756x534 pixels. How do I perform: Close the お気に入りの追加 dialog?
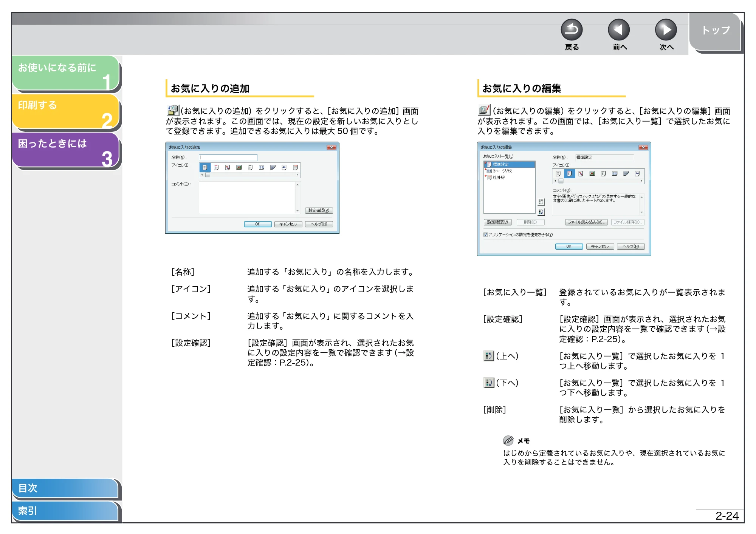click(332, 147)
